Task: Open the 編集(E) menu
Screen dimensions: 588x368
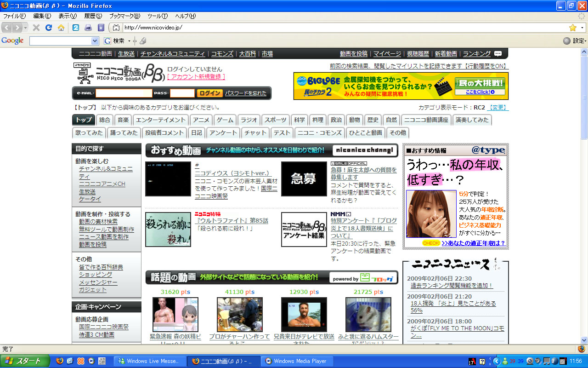Action: coord(42,16)
